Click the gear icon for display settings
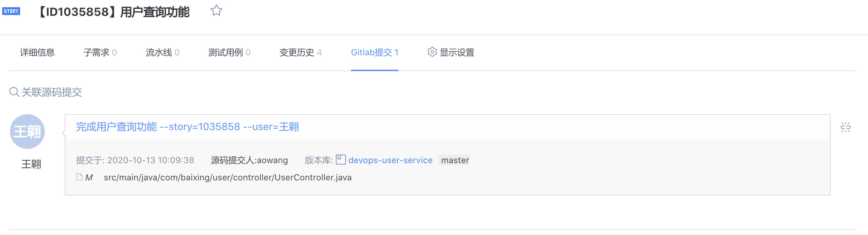The width and height of the screenshot is (868, 235). 432,52
